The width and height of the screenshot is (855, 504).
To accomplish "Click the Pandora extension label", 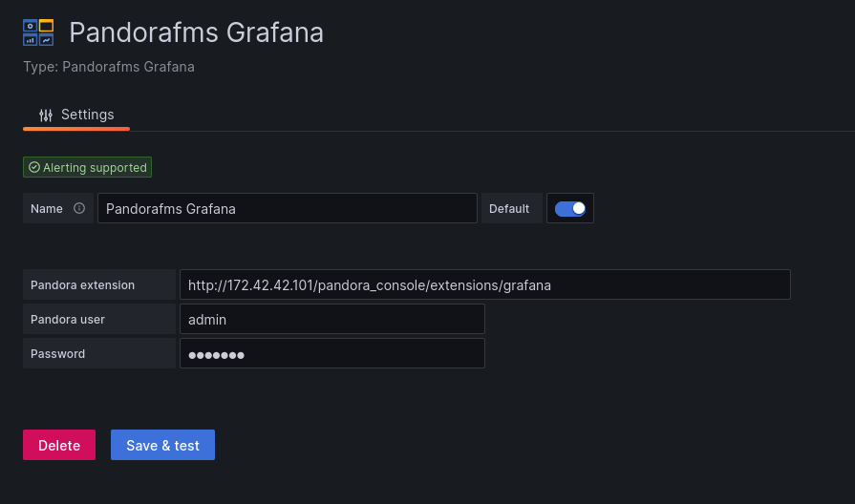I will [82, 285].
